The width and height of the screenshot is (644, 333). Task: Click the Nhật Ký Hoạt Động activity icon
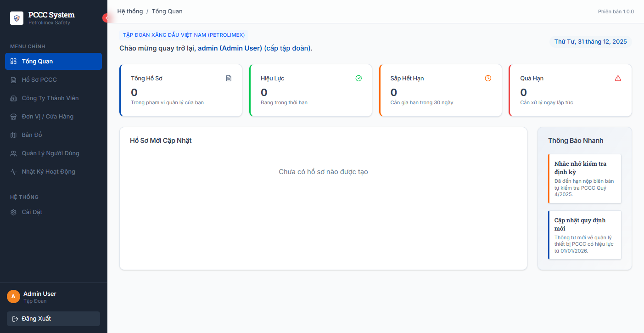pyautogui.click(x=13, y=172)
